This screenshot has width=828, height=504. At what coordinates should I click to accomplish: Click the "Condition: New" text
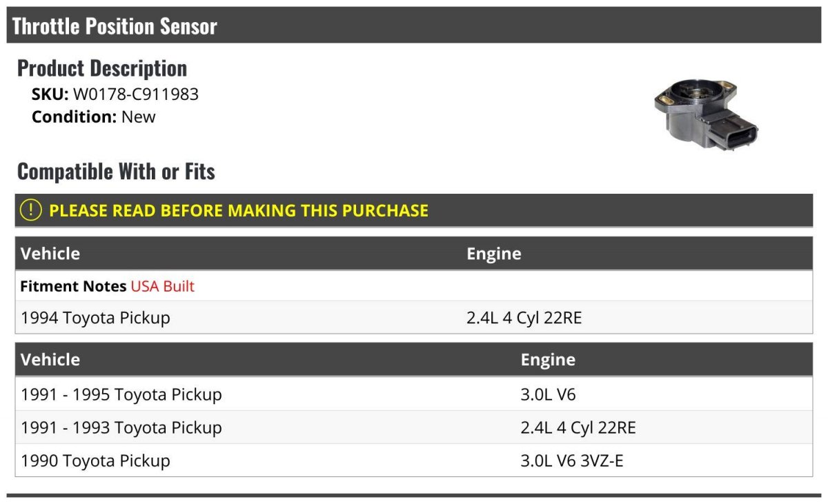coord(94,117)
